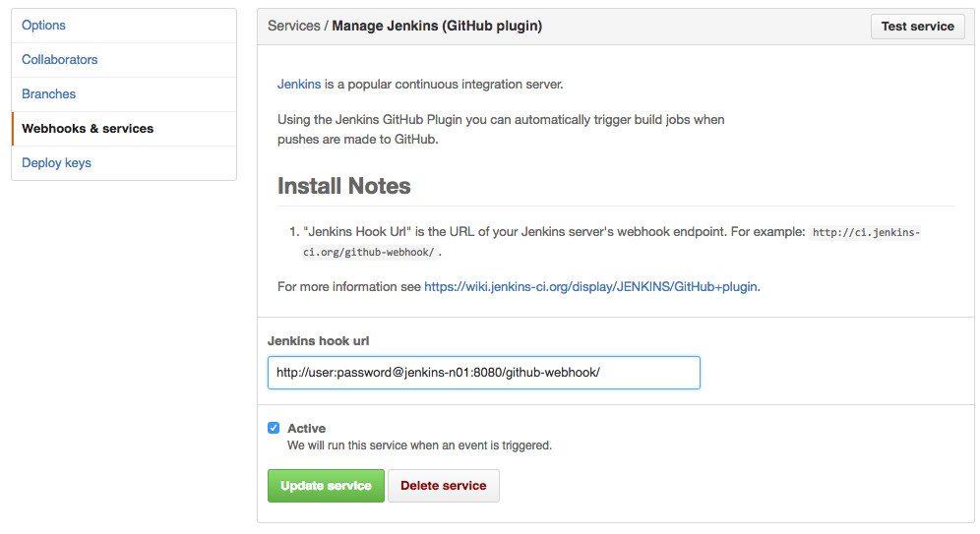Image resolution: width=980 pixels, height=534 pixels.
Task: Click the Delete service button
Action: pyautogui.click(x=443, y=486)
